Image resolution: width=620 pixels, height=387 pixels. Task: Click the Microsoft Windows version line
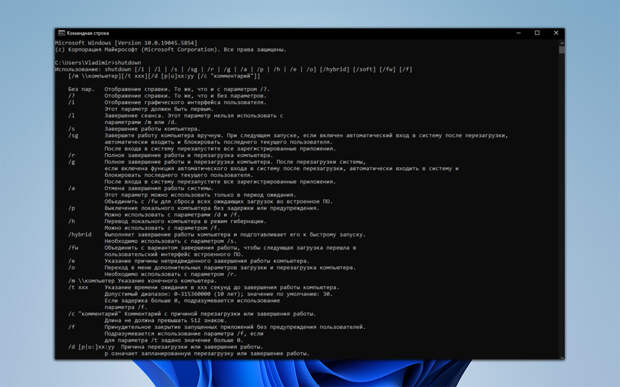126,43
